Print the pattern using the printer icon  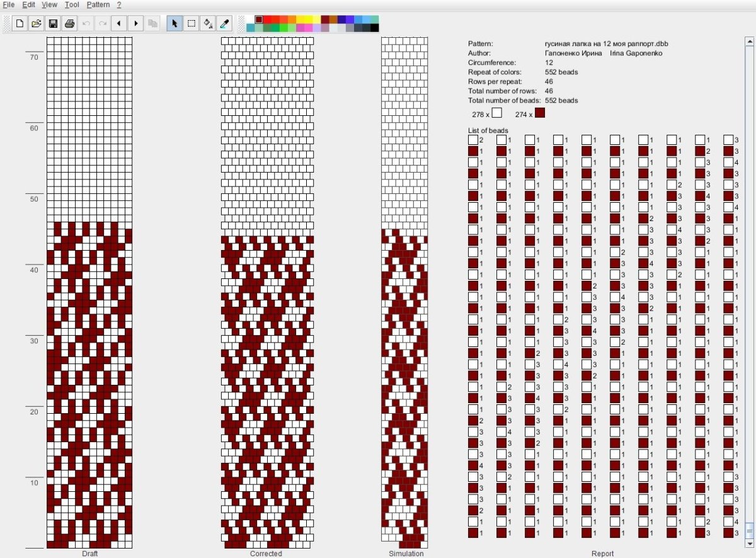(x=69, y=24)
